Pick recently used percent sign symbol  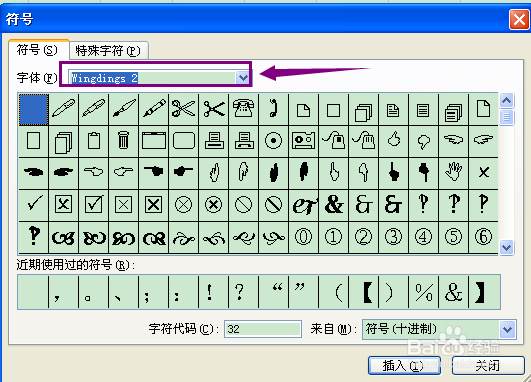point(423,292)
